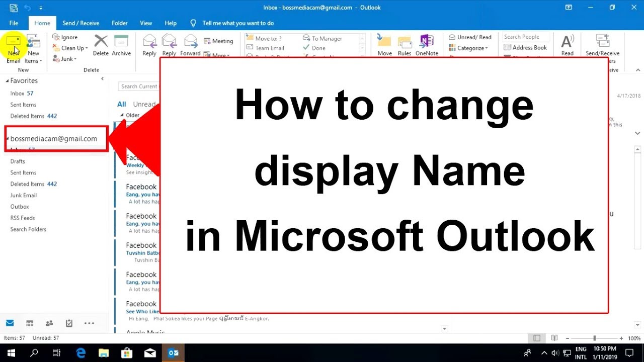Select the Home ribbon tab
Image resolution: width=644 pixels, height=362 pixels.
tap(42, 23)
